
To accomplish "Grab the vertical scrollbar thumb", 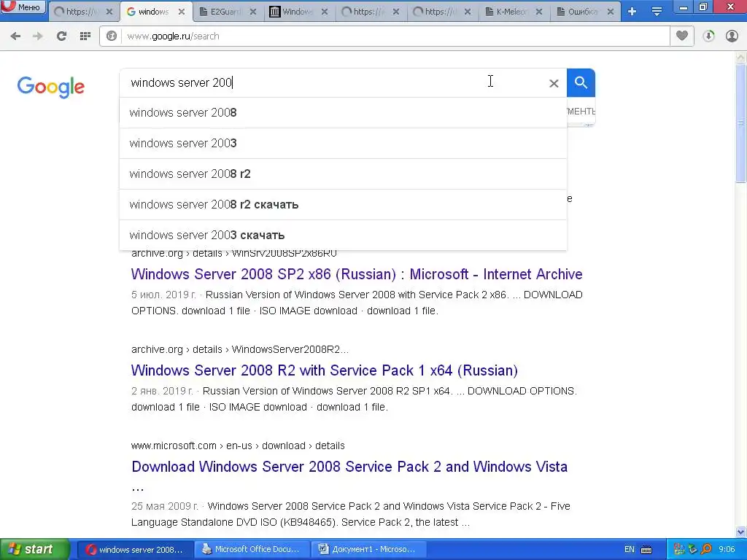I will [x=741, y=122].
